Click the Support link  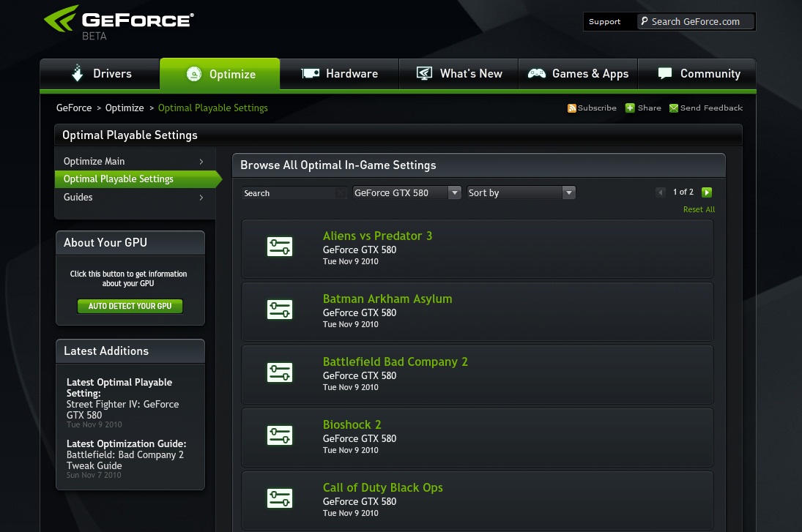pyautogui.click(x=604, y=21)
